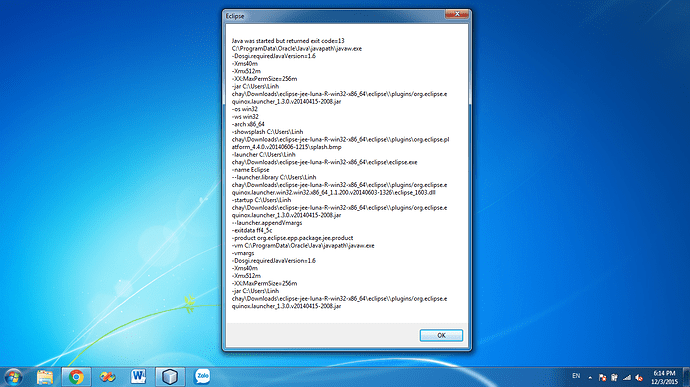Click the power plug tray icon

coord(614,377)
